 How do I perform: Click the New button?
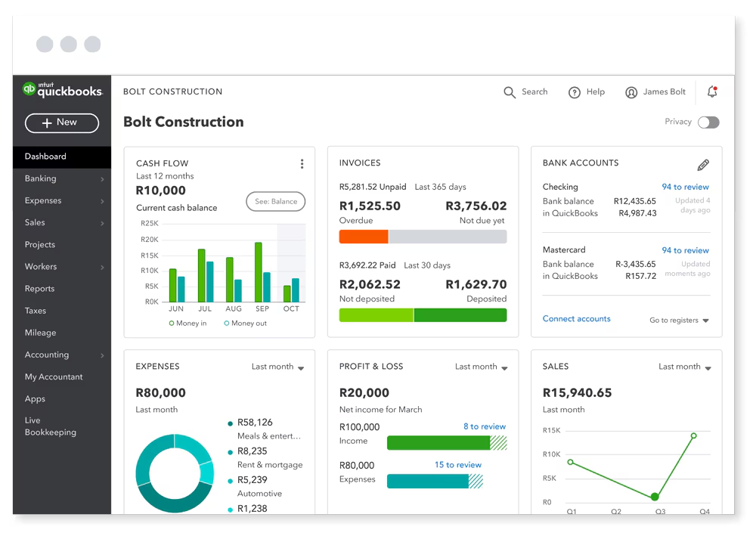(x=62, y=123)
